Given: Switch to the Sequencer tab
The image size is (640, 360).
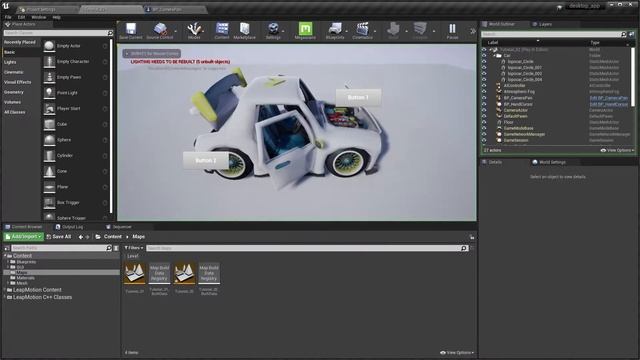Looking at the screenshot, I should click(119, 227).
